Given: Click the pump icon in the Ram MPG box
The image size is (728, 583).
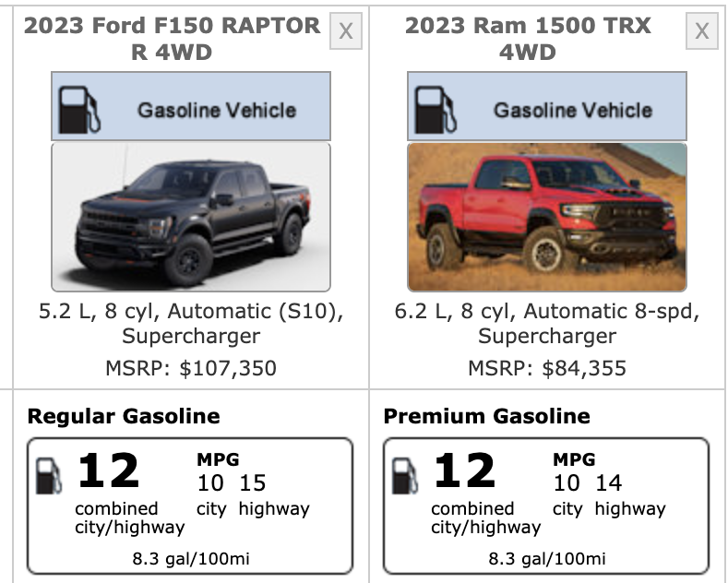Looking at the screenshot, I should (405, 476).
